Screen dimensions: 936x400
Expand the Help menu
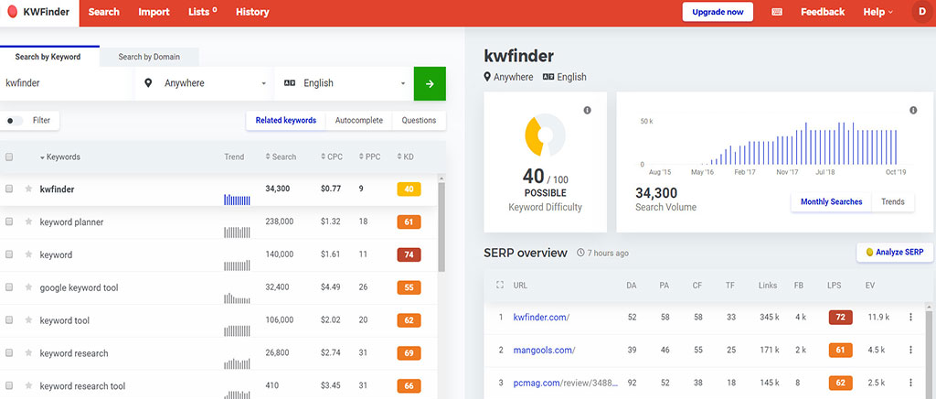click(x=878, y=12)
